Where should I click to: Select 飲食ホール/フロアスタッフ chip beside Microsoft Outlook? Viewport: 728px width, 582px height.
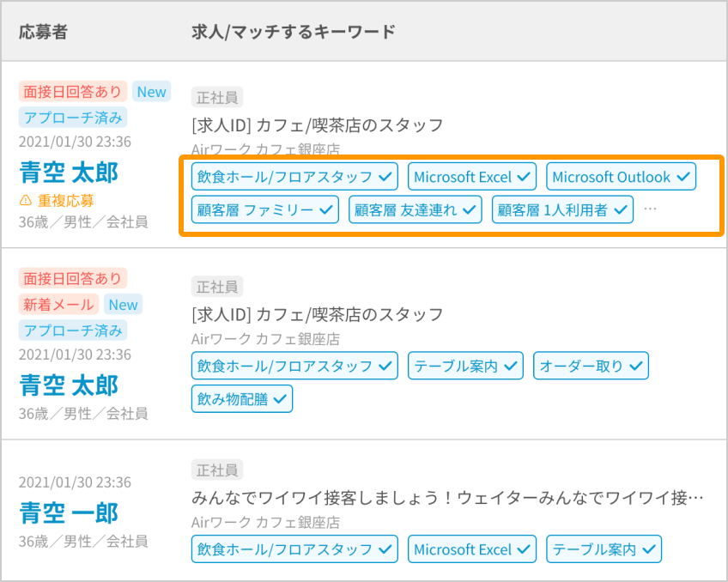tap(294, 176)
